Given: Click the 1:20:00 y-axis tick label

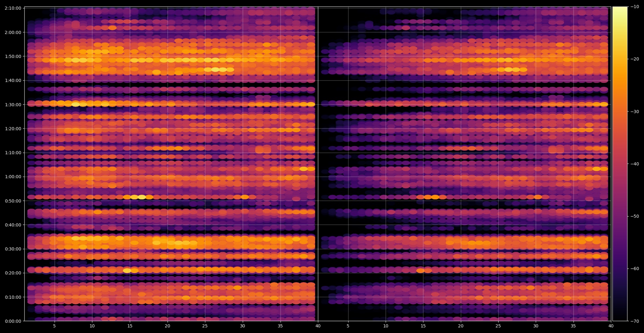Looking at the screenshot, I should point(13,129).
